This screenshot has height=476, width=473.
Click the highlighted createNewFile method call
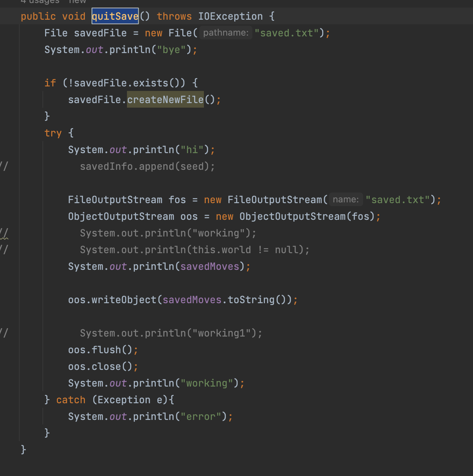tap(165, 100)
